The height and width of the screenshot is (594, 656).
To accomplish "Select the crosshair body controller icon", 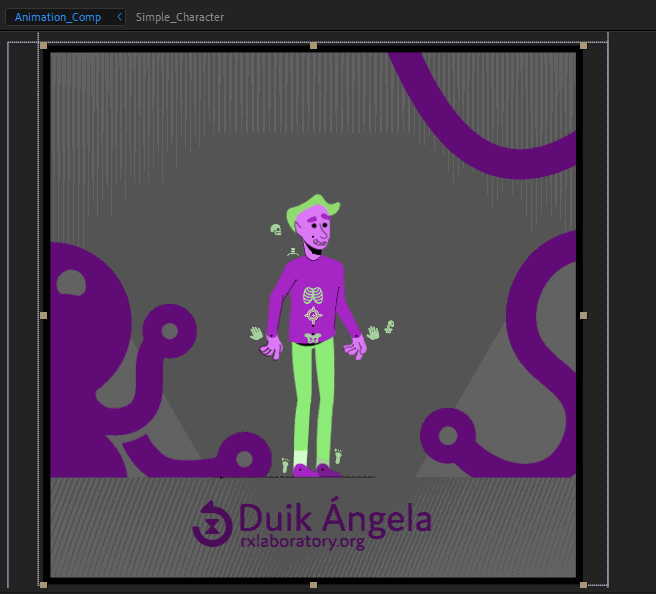I will (x=314, y=317).
